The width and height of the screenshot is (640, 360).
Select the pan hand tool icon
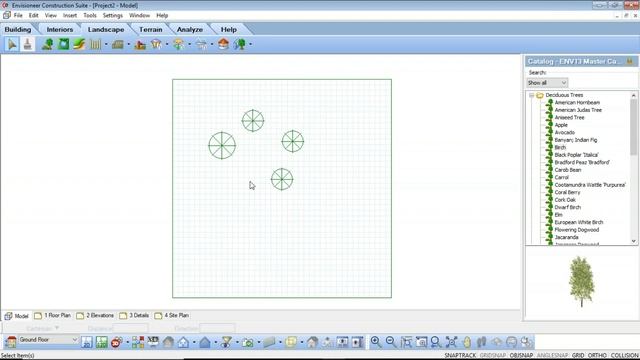(x=467, y=342)
